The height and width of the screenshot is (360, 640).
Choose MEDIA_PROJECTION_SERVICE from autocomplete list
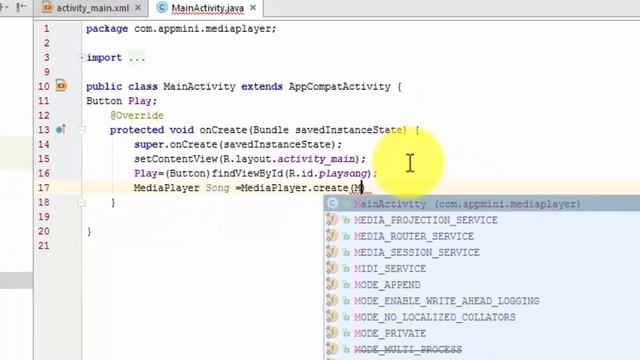click(482, 220)
